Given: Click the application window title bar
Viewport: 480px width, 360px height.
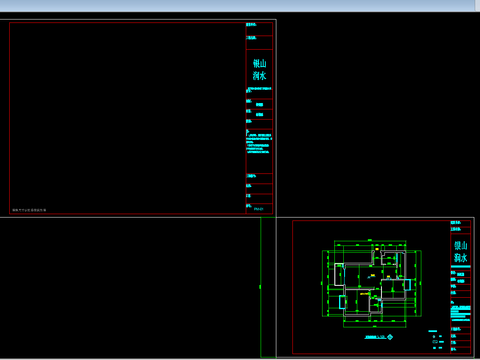Looking at the screenshot, I should click(237, 6).
